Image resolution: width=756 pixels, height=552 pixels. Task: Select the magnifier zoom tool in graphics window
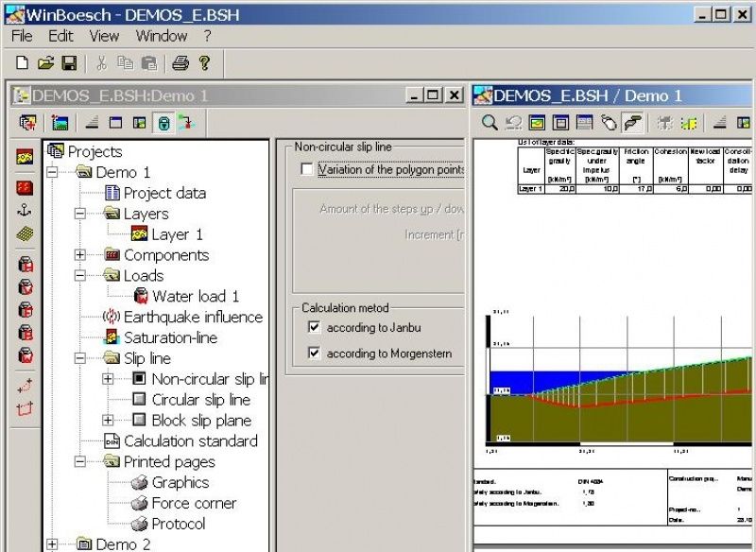[x=490, y=123]
